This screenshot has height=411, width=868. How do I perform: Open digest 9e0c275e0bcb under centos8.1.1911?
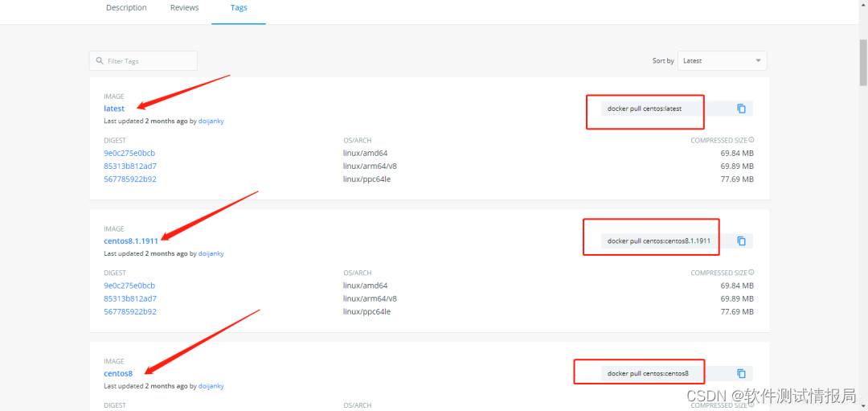tap(129, 286)
